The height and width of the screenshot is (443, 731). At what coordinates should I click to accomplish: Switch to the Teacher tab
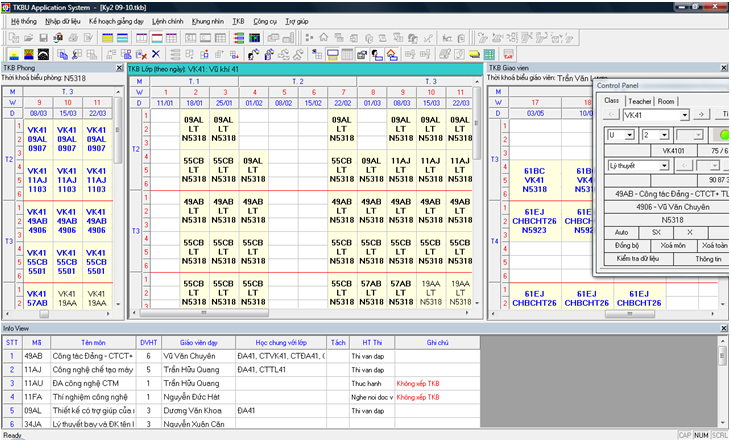coord(639,101)
